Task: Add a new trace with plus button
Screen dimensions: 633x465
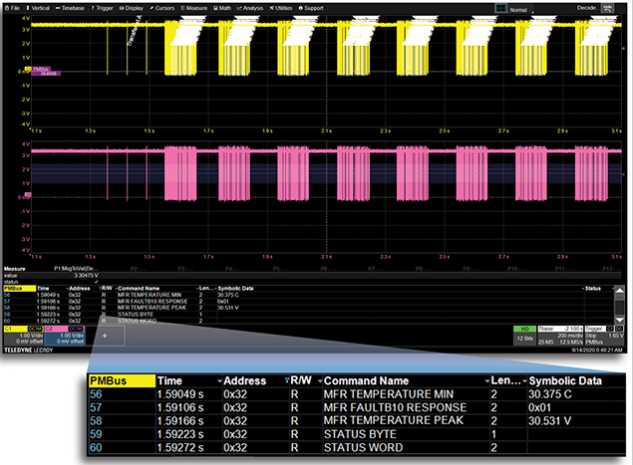Action: [x=105, y=335]
